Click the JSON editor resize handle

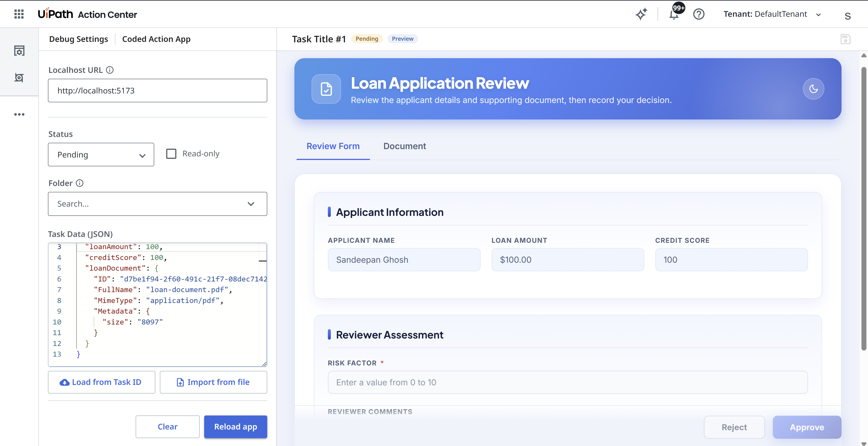pos(264,364)
